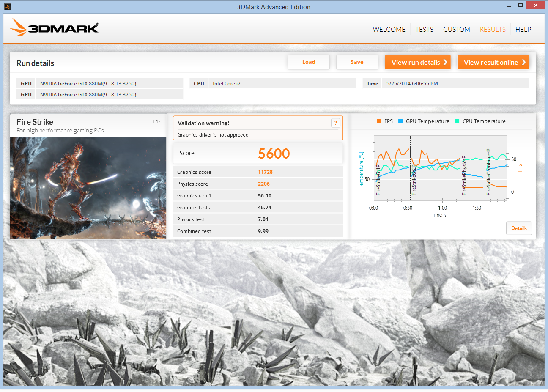Click the run time 5/25/2014 6:06:55 PM
The width and height of the screenshot is (548, 392).
click(412, 84)
